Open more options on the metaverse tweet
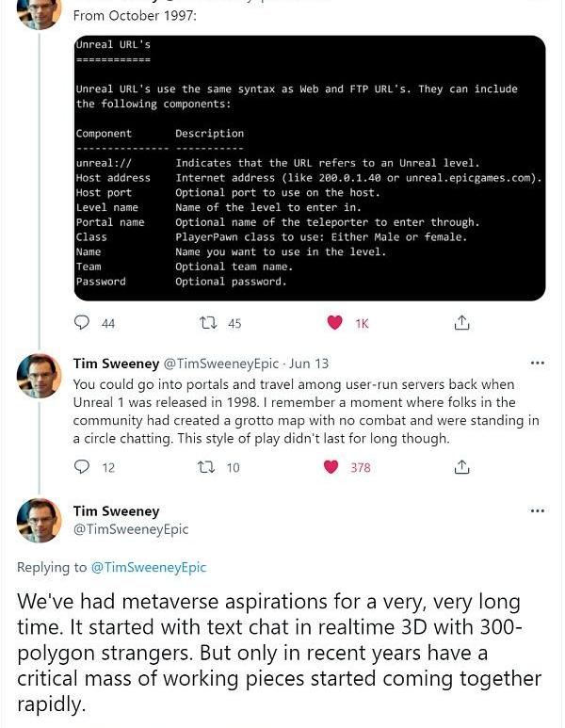This screenshot has width=565, height=728. (x=538, y=511)
